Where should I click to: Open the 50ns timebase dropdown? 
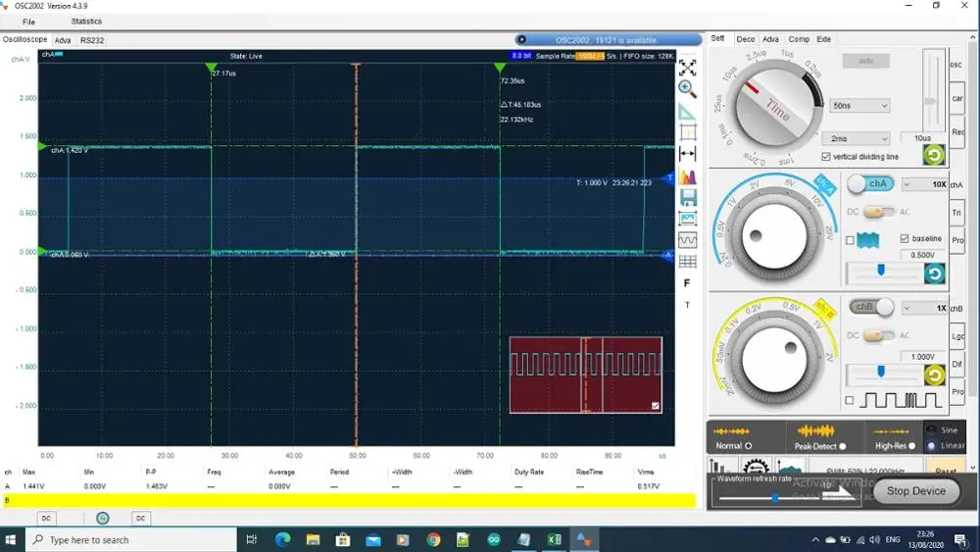[x=859, y=106]
